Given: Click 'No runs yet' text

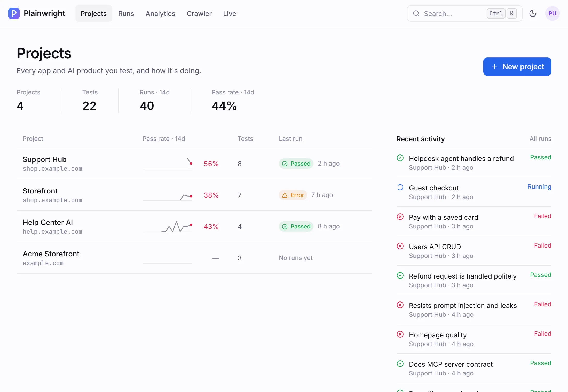Looking at the screenshot, I should pyautogui.click(x=296, y=258).
